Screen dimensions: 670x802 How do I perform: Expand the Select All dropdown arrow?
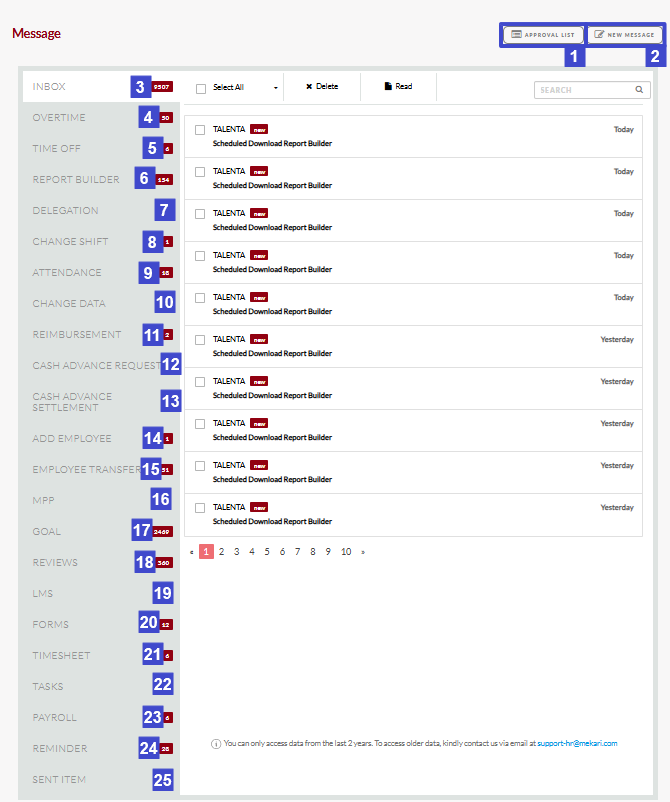[x=276, y=88]
